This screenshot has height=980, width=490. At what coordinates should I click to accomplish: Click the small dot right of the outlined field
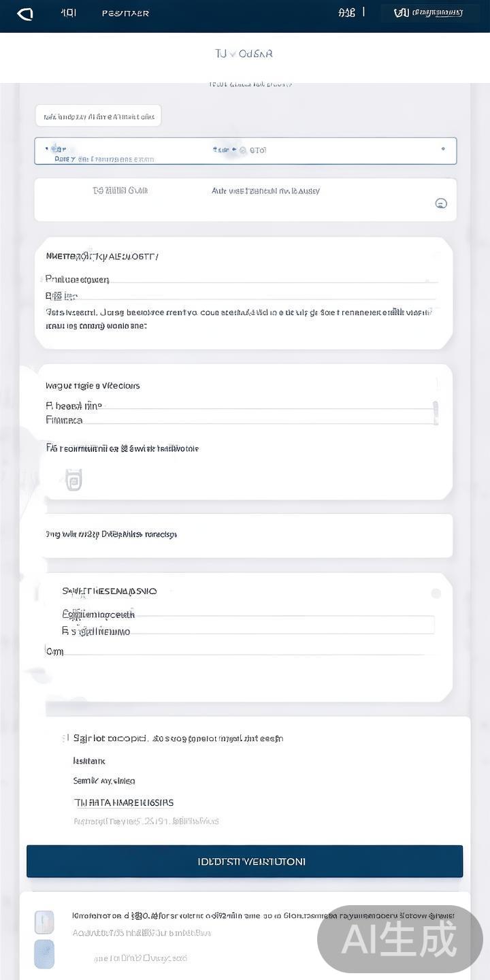tap(443, 149)
